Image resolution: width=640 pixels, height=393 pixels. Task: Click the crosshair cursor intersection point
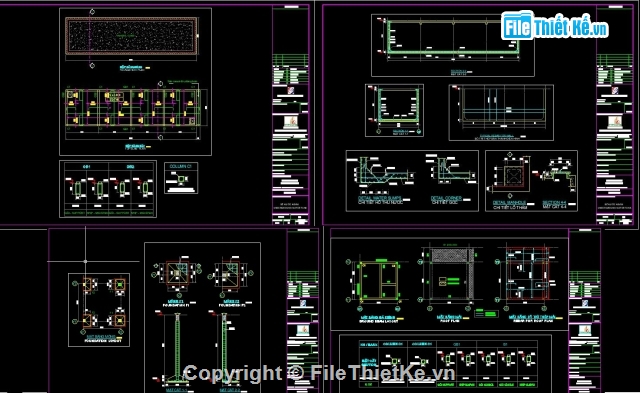[x=85, y=261]
